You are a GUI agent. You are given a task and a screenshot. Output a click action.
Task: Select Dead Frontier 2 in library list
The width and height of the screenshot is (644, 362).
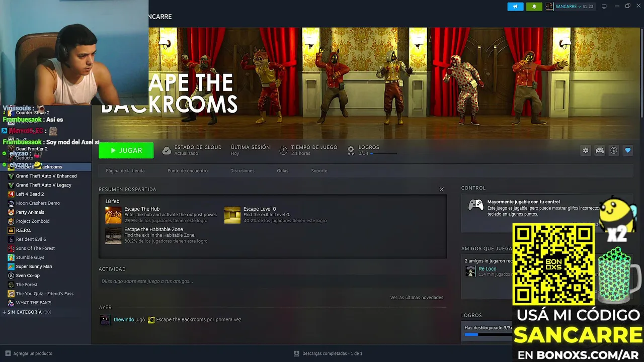click(32, 149)
